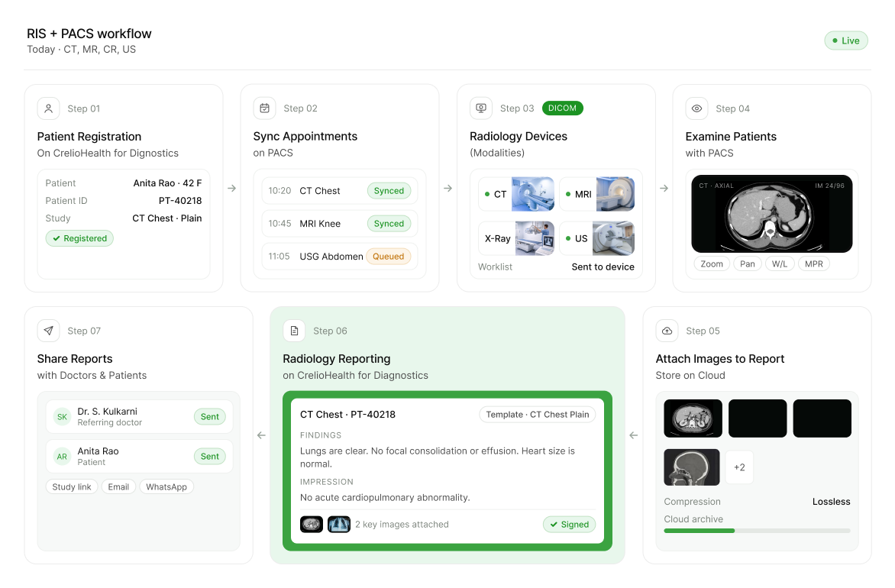Viewport: 895px width, 588px height.
Task: Click the Step 07 paper plane icon
Action: coord(49,331)
